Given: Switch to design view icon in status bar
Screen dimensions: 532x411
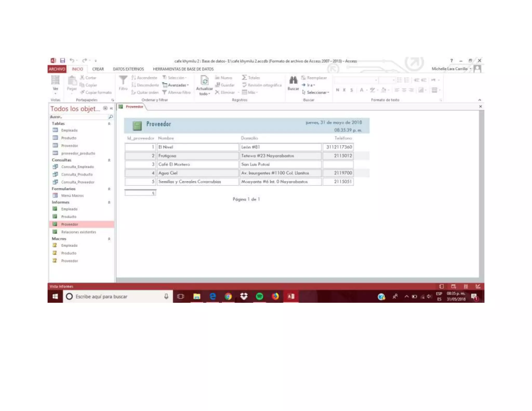Looking at the screenshot, I should point(478,287).
